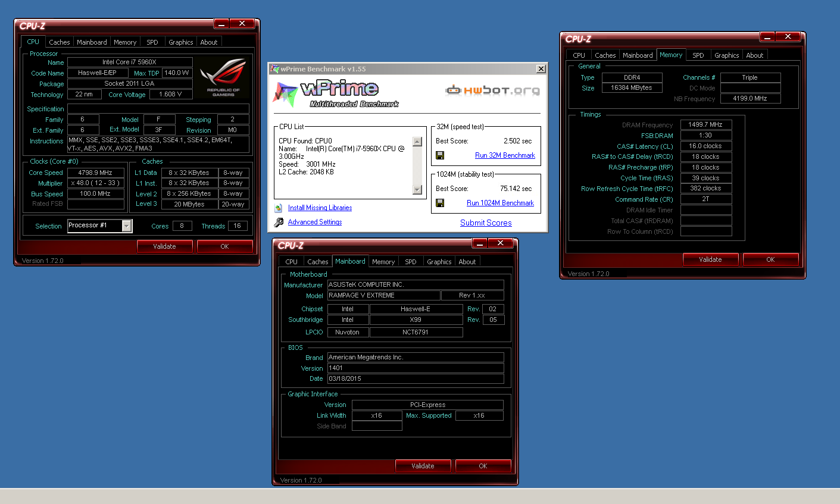
Task: Click the Core Voltage value 1.608 V
Action: click(x=170, y=94)
